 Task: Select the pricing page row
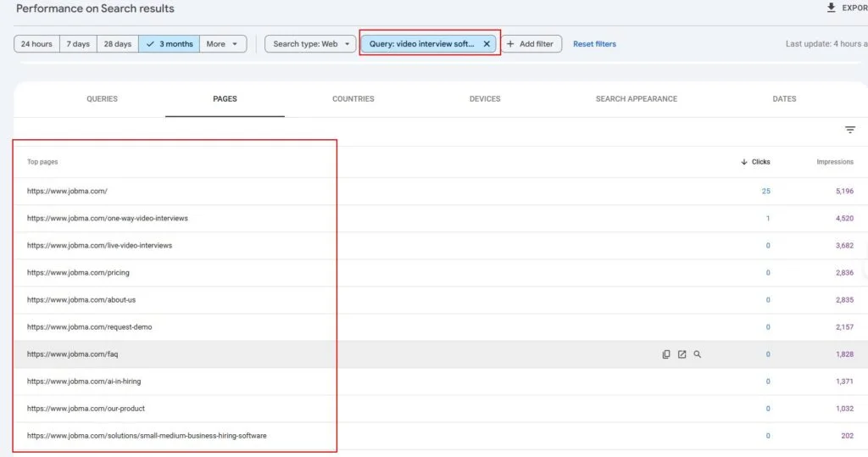tap(441, 272)
